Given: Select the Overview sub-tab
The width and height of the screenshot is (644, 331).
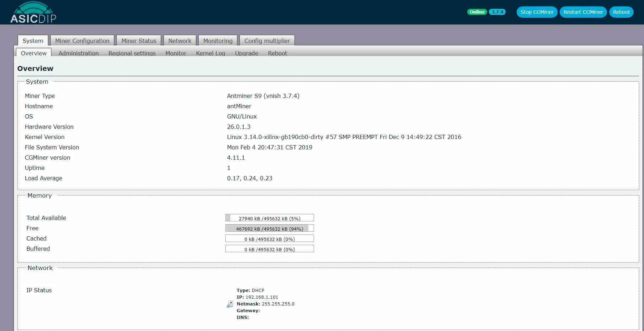Looking at the screenshot, I should 34,53.
